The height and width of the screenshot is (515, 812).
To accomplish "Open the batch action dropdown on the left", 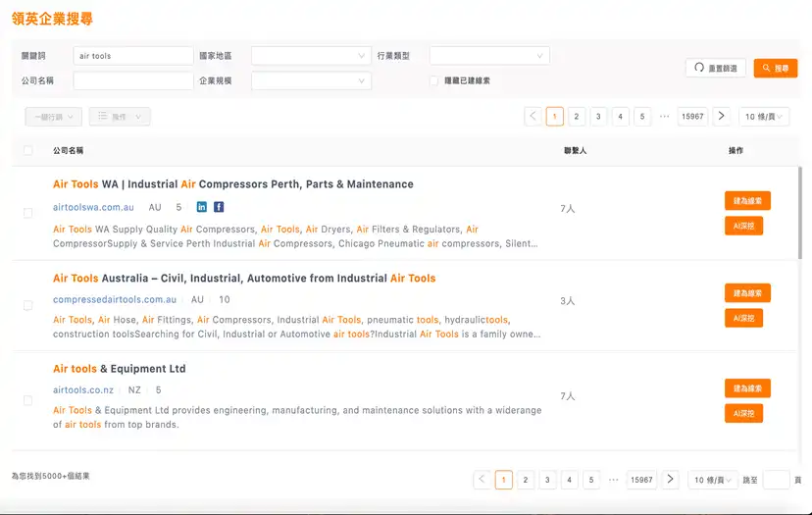I will point(53,117).
